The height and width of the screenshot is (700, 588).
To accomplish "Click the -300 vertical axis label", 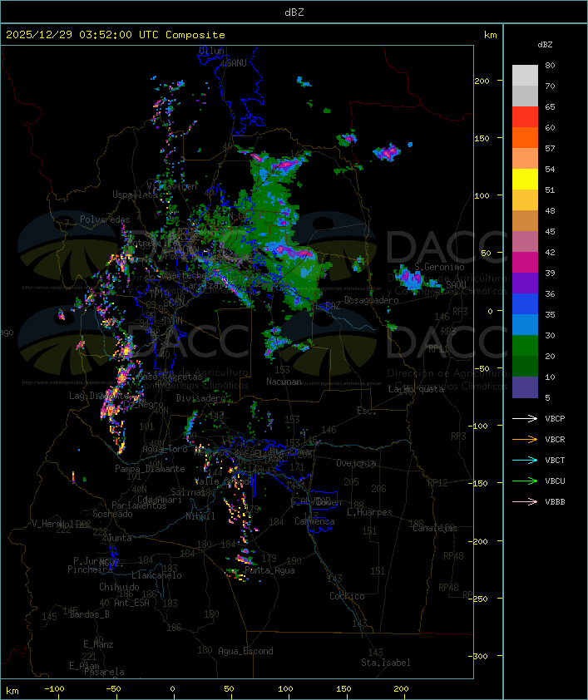I will tap(477, 656).
